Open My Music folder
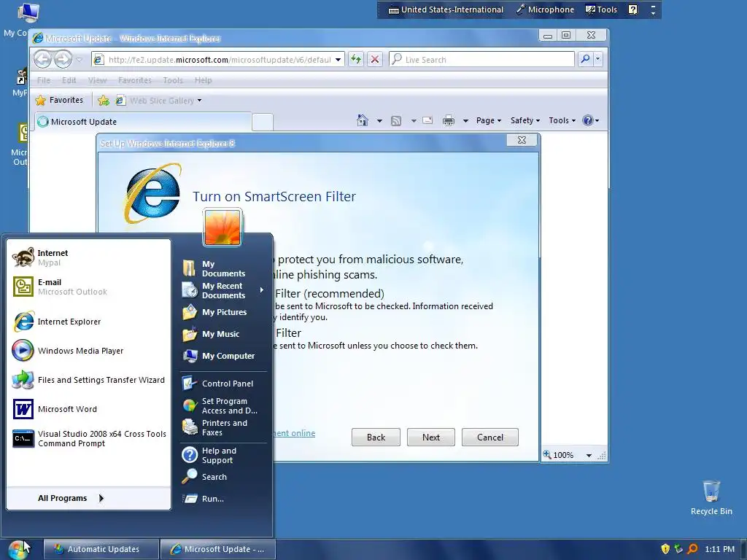The height and width of the screenshot is (560, 747). (x=223, y=334)
